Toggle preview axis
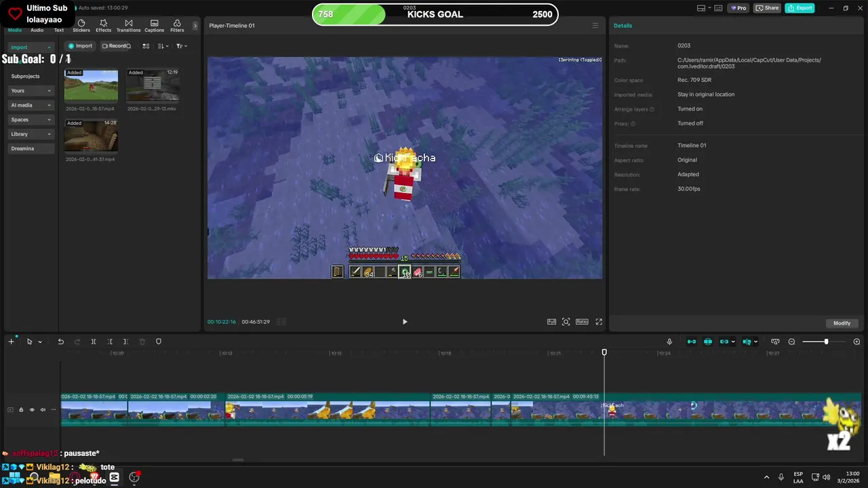The width and height of the screenshot is (868, 488). 747,342
